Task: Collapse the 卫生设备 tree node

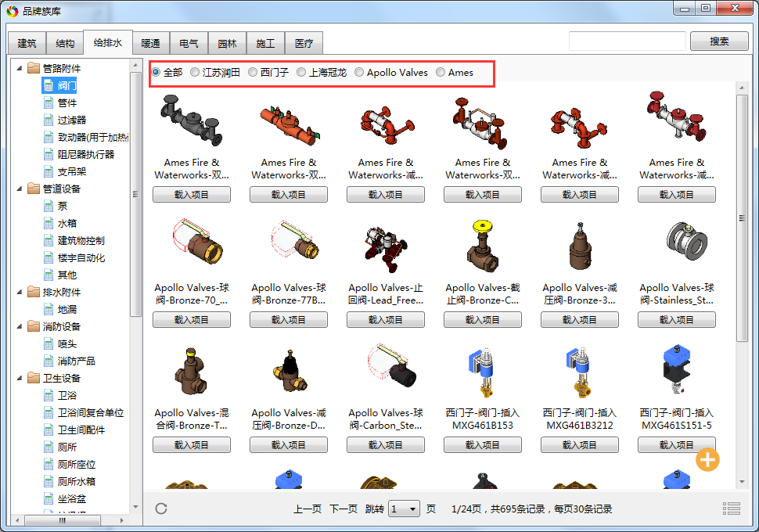Action: (x=20, y=379)
